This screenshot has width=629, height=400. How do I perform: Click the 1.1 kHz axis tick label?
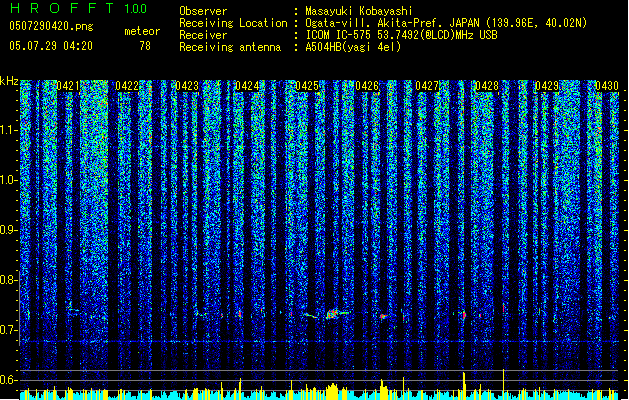click(x=9, y=130)
